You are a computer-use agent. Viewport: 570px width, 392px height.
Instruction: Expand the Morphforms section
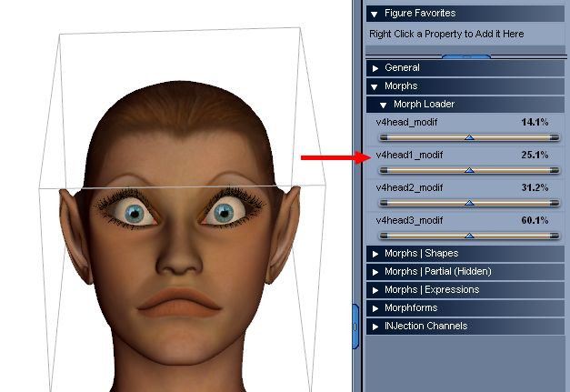click(375, 308)
